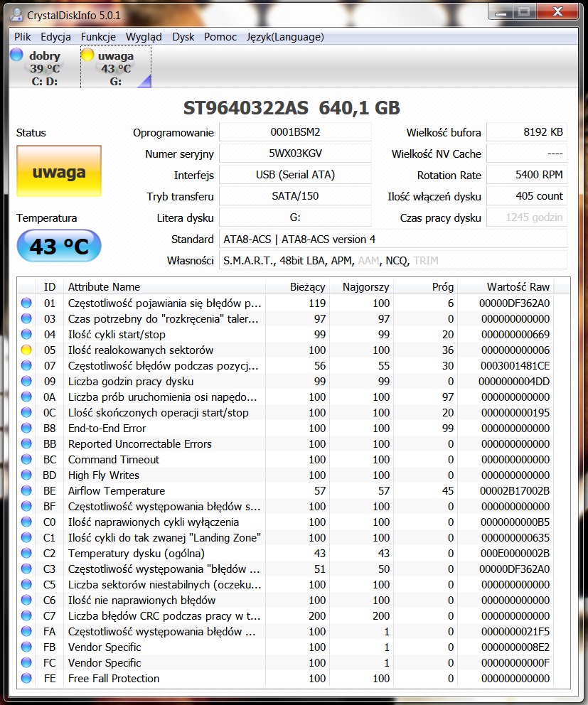
Task: Open the Wygląd menu
Action: point(144,37)
